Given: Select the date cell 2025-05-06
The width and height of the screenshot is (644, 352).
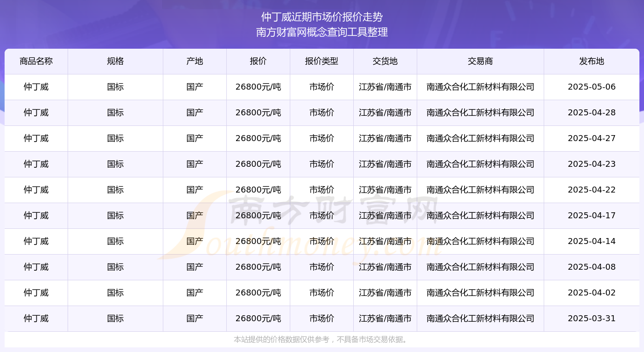Looking at the screenshot, I should [592, 87].
